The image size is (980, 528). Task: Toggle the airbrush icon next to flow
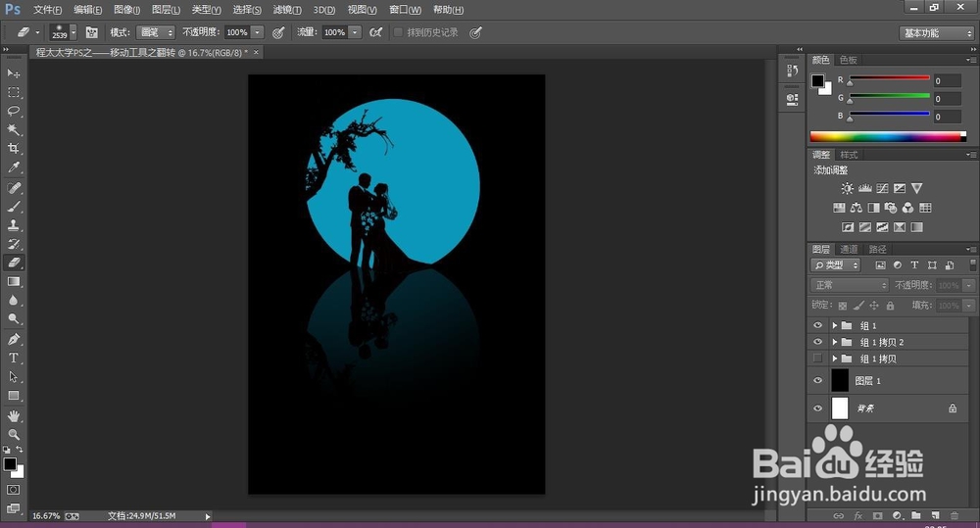pos(374,32)
